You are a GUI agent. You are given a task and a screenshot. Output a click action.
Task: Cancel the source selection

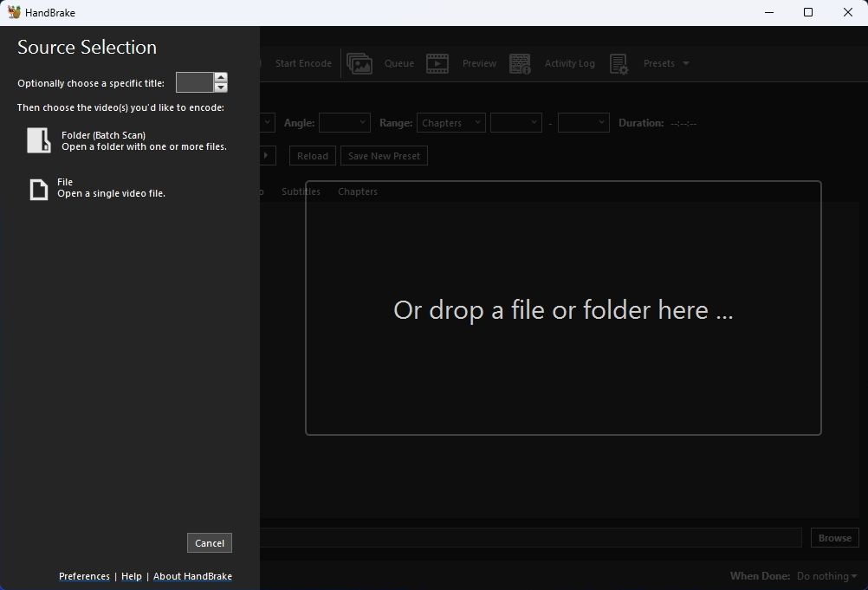click(x=209, y=542)
